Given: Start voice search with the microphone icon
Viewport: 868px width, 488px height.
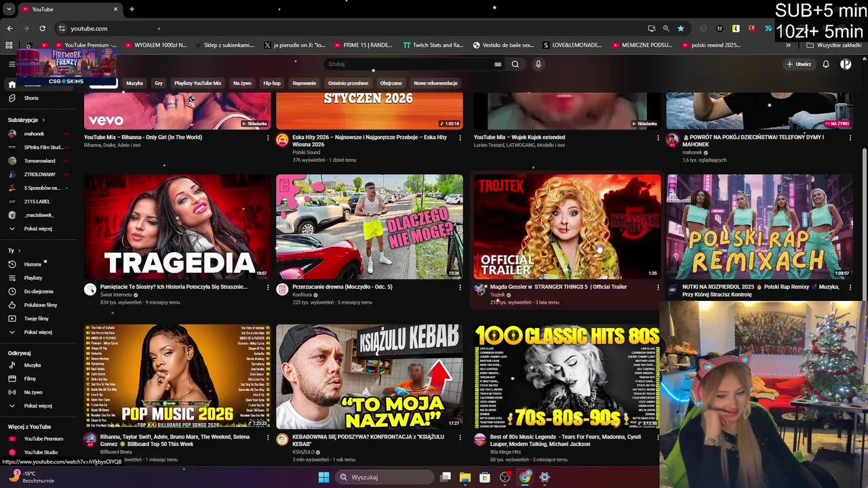Looking at the screenshot, I should click(x=538, y=64).
